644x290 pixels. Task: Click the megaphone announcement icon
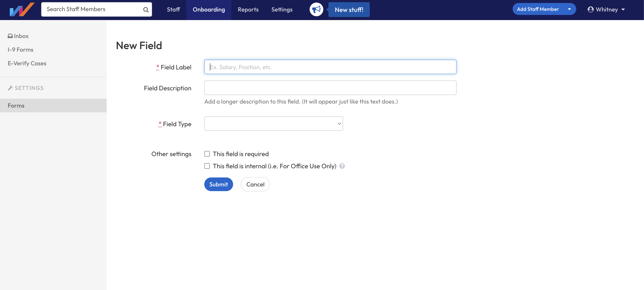tap(316, 10)
